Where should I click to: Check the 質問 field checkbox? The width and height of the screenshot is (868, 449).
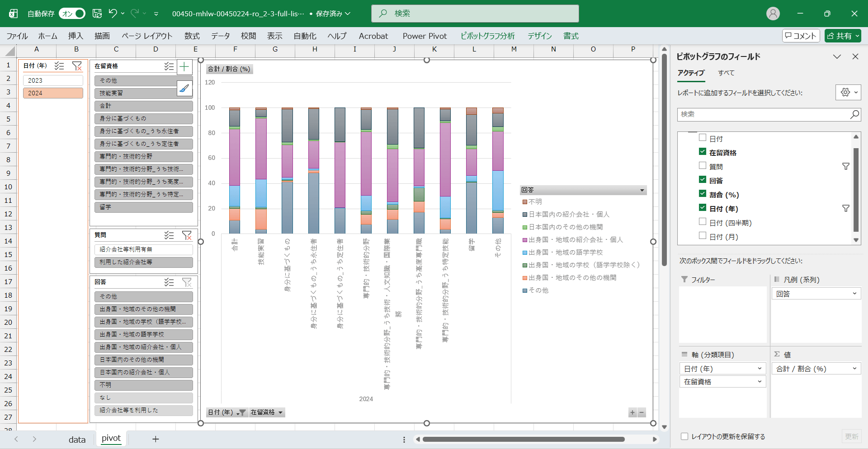(703, 166)
